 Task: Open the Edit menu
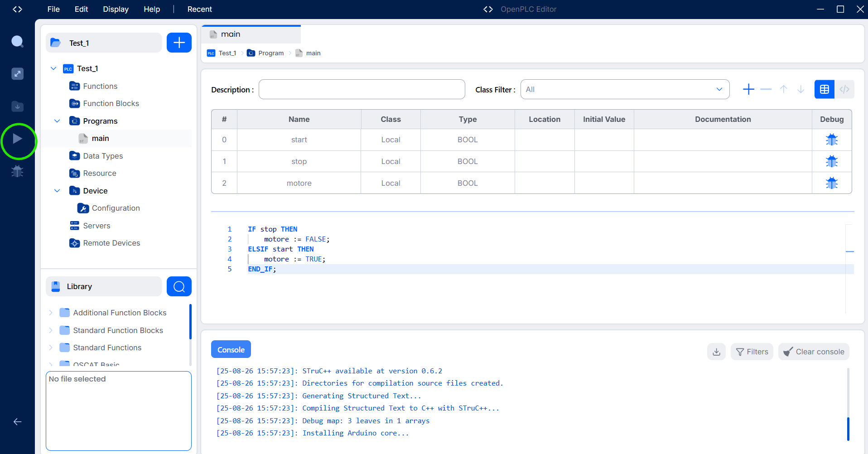click(81, 9)
